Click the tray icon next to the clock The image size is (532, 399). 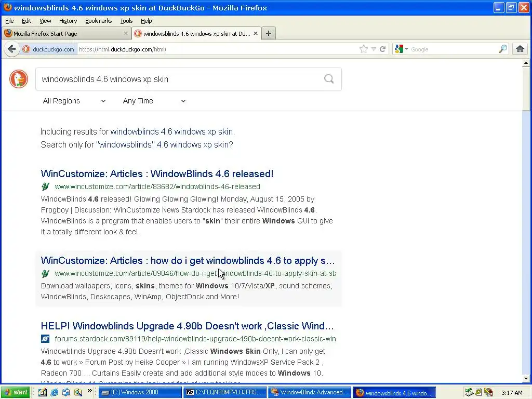pos(488,393)
